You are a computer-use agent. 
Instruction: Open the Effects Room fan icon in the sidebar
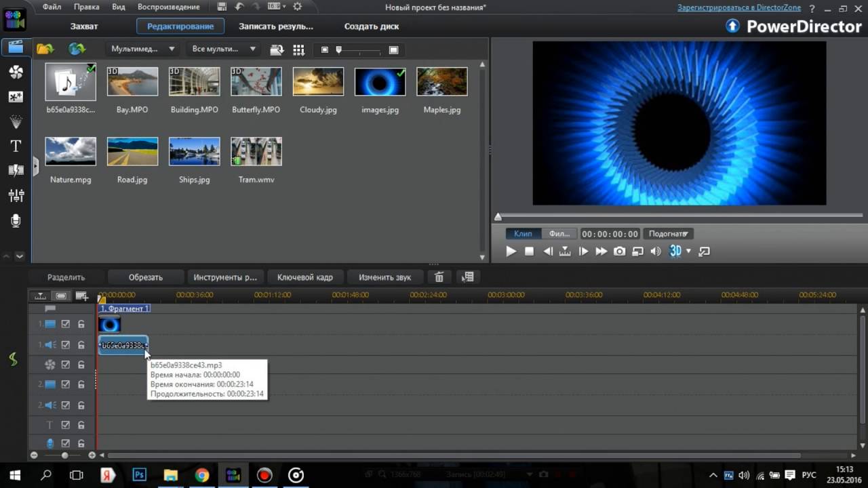16,72
